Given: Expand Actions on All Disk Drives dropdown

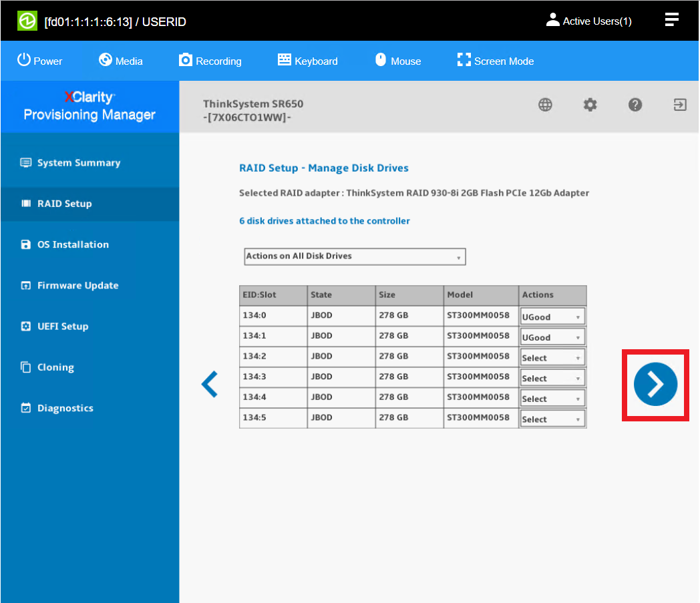Looking at the screenshot, I should tap(354, 256).
